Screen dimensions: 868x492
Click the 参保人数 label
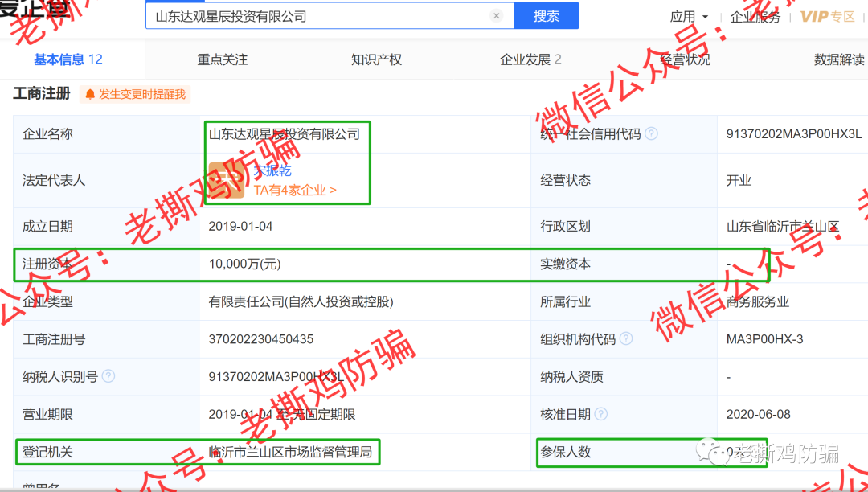565,452
